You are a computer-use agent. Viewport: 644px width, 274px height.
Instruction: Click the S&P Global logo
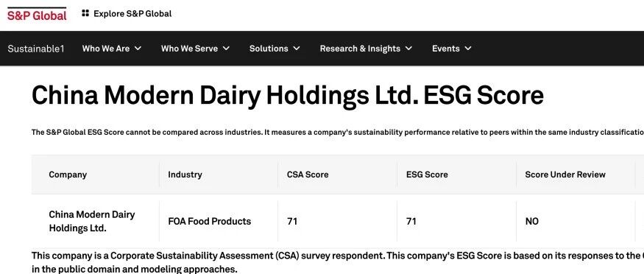click(37, 14)
